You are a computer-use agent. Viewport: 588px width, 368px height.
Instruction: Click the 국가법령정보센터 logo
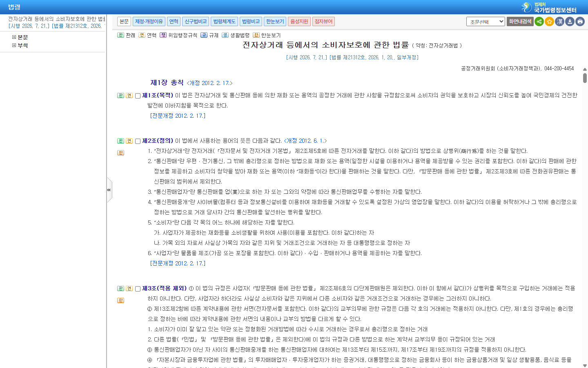(x=549, y=7)
